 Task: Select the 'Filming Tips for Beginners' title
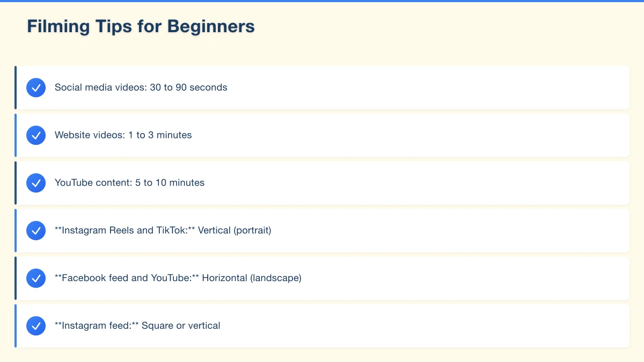click(141, 26)
